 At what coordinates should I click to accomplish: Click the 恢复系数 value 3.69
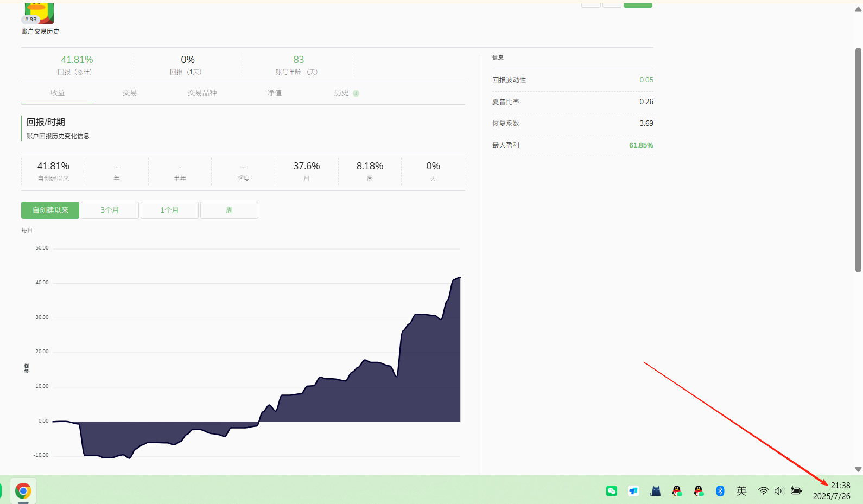pos(646,123)
